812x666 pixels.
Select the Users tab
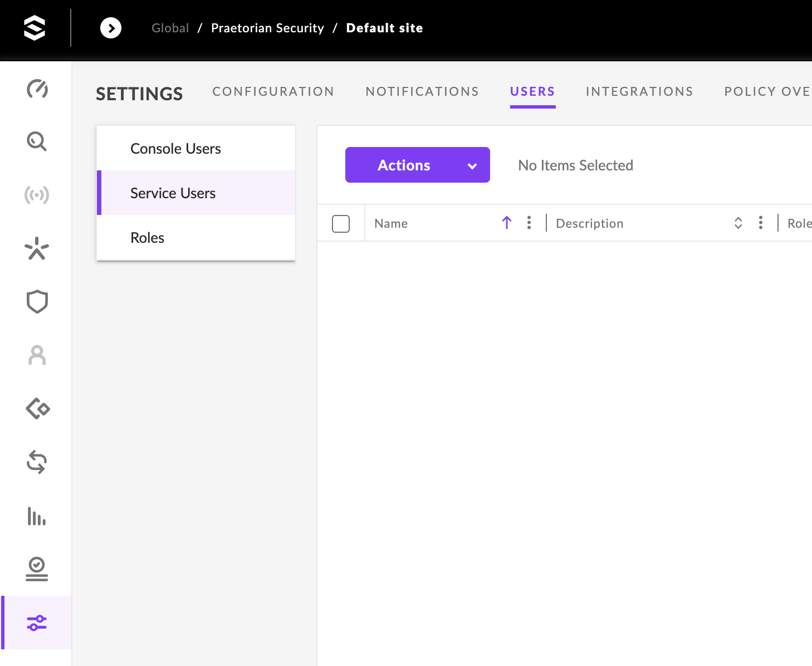click(533, 91)
